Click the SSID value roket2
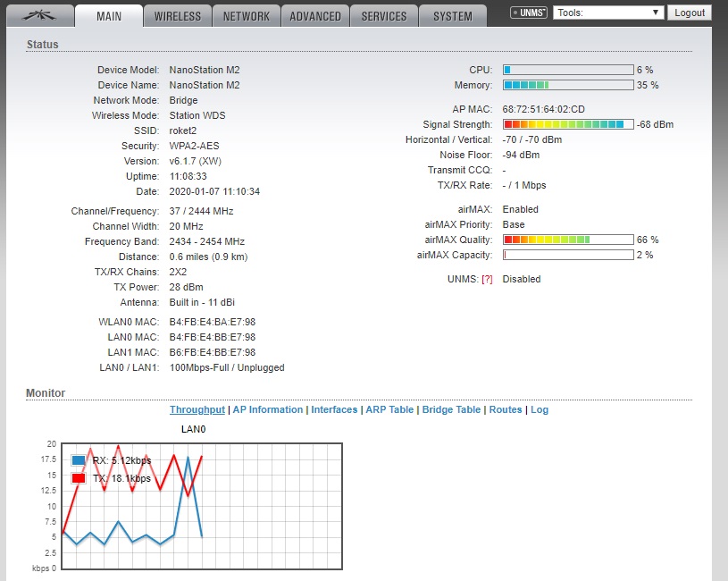 pyautogui.click(x=182, y=131)
